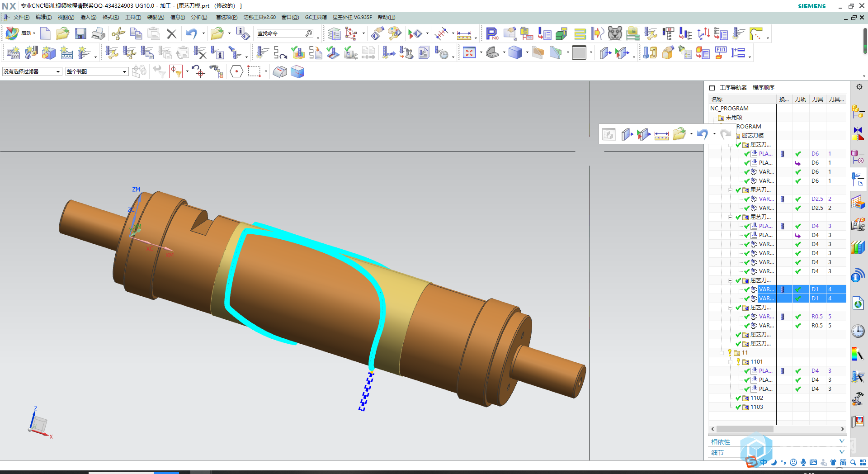
Task: Click the navigator horizontal scrollbar thumb
Action: pyautogui.click(x=745, y=429)
